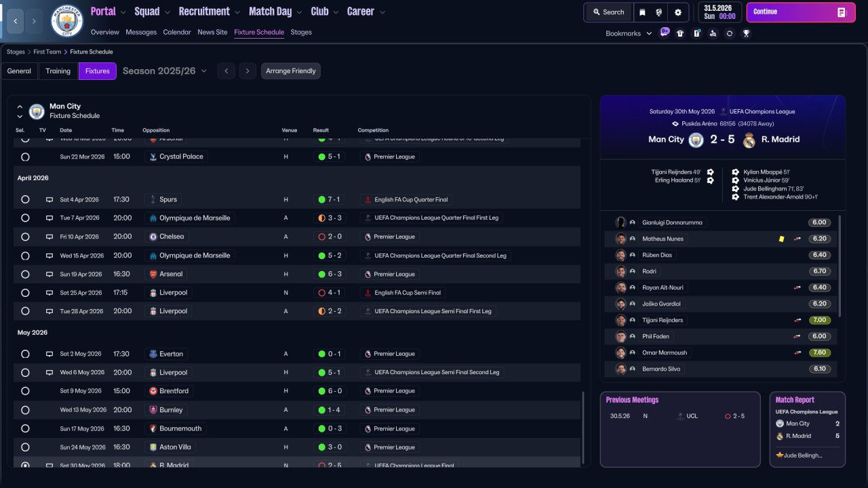This screenshot has height=488, width=868.
Task: Open the Recruitment dropdown menu
Action: click(210, 12)
